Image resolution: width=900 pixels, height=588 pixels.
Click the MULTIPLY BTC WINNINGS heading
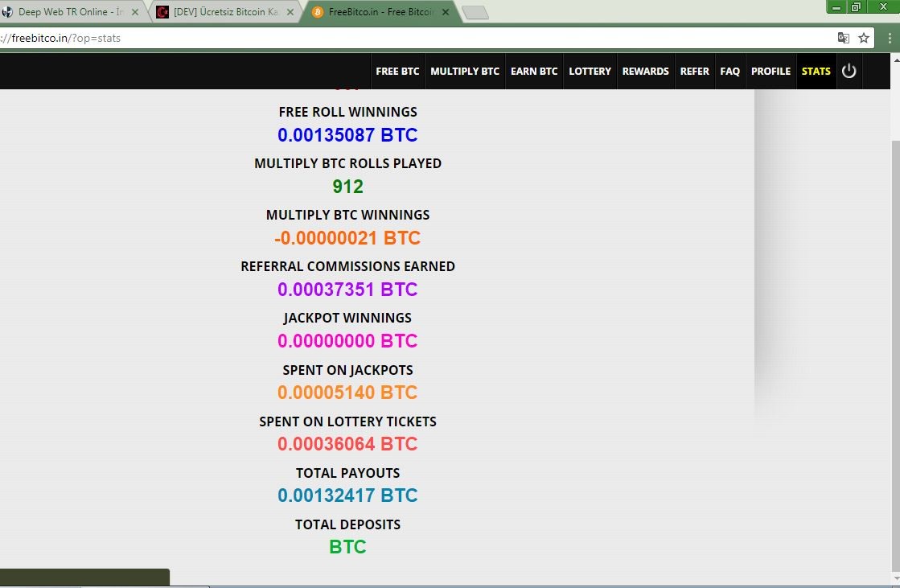347,215
